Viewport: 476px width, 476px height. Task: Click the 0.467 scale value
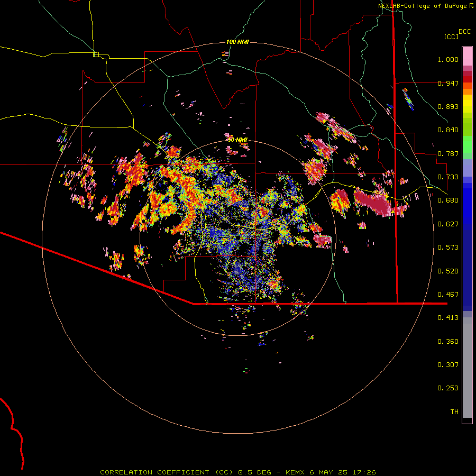tap(448, 295)
